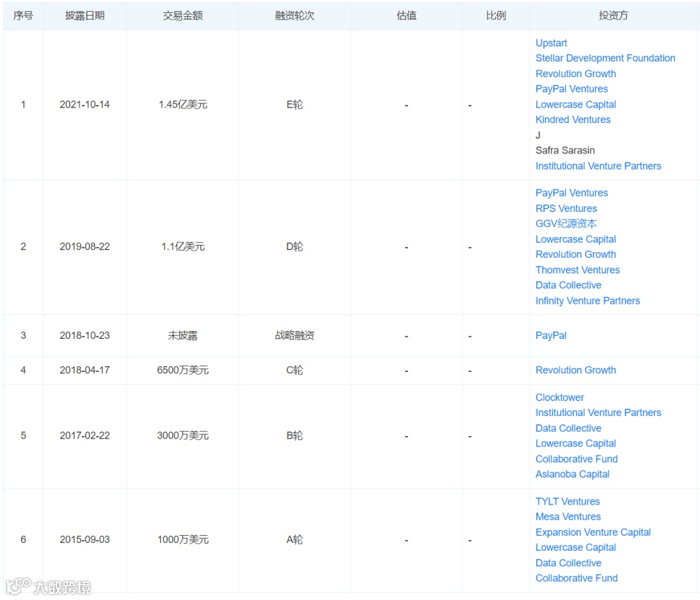The image size is (700, 600).
Task: Select the A轮 round cell
Action: pos(295,540)
